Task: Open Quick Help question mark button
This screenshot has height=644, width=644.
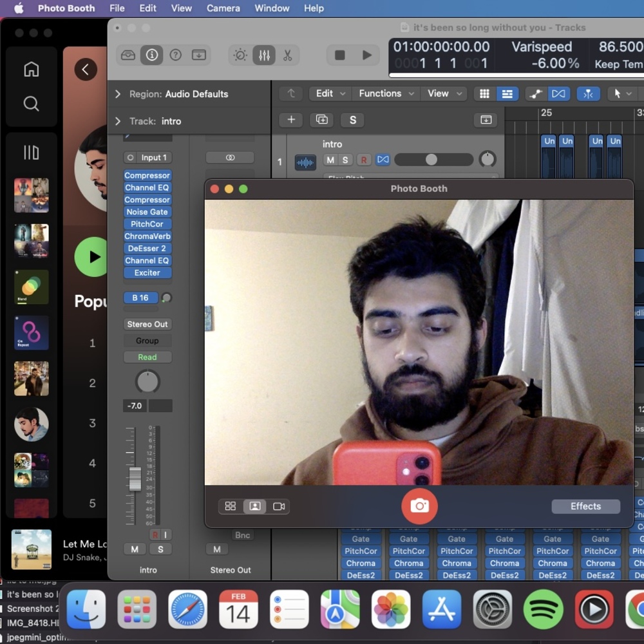Action: tap(175, 55)
